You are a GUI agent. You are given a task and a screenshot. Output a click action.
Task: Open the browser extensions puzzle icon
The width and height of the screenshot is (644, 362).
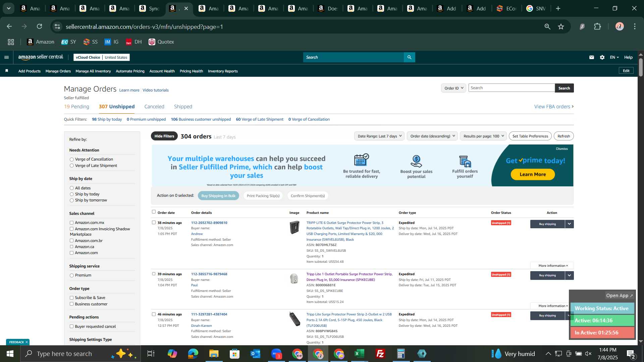point(597,26)
